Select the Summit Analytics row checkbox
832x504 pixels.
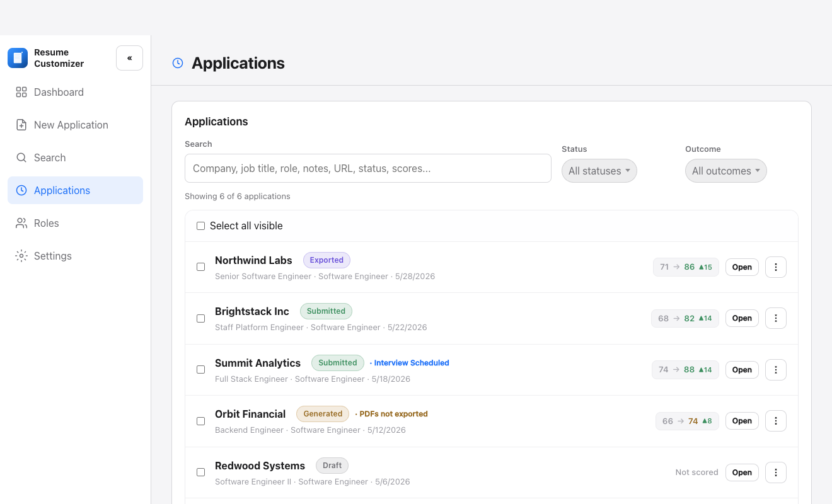pyautogui.click(x=200, y=370)
